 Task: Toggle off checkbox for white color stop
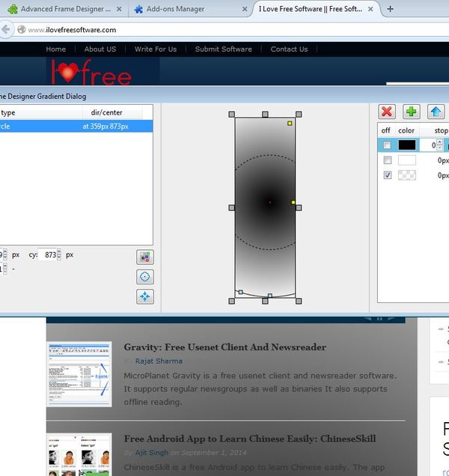[387, 160]
